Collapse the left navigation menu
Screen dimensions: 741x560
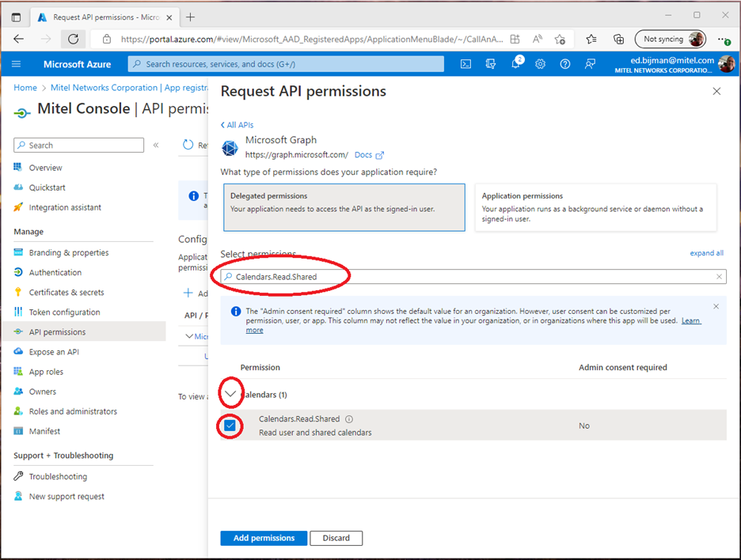(x=156, y=146)
